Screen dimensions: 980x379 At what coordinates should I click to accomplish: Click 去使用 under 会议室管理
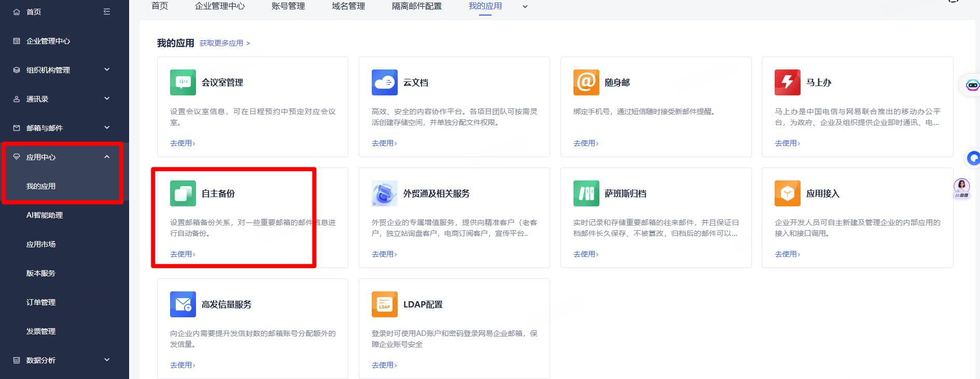click(183, 143)
